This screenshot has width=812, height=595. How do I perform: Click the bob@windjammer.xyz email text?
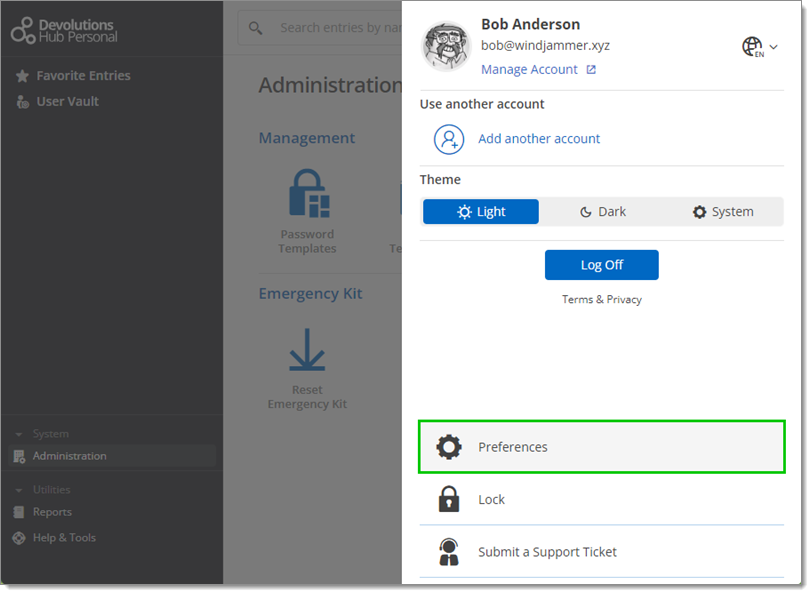[545, 46]
